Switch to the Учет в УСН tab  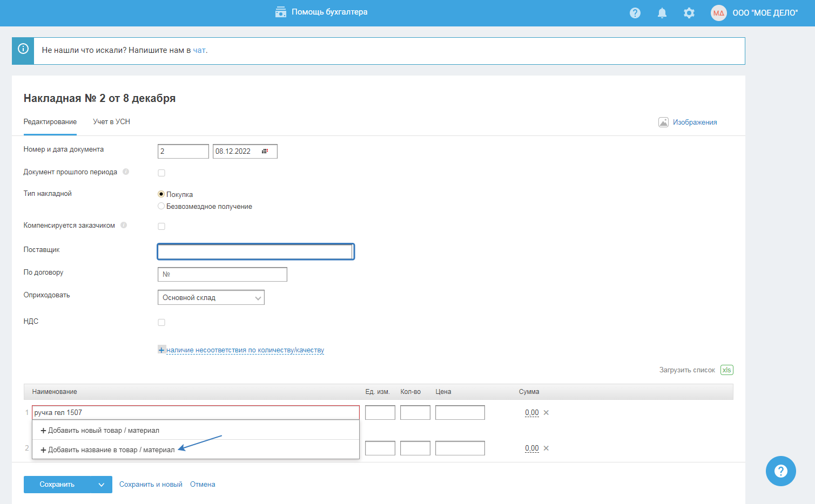pos(111,122)
